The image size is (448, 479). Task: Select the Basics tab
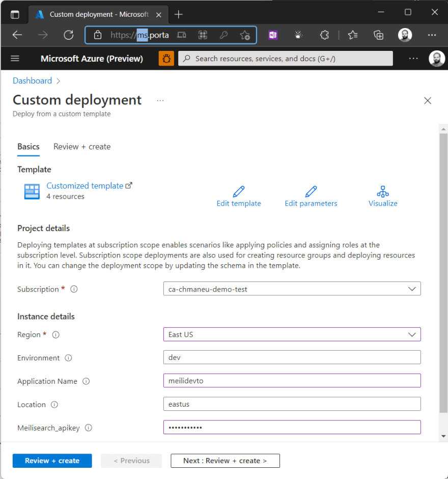(x=29, y=147)
